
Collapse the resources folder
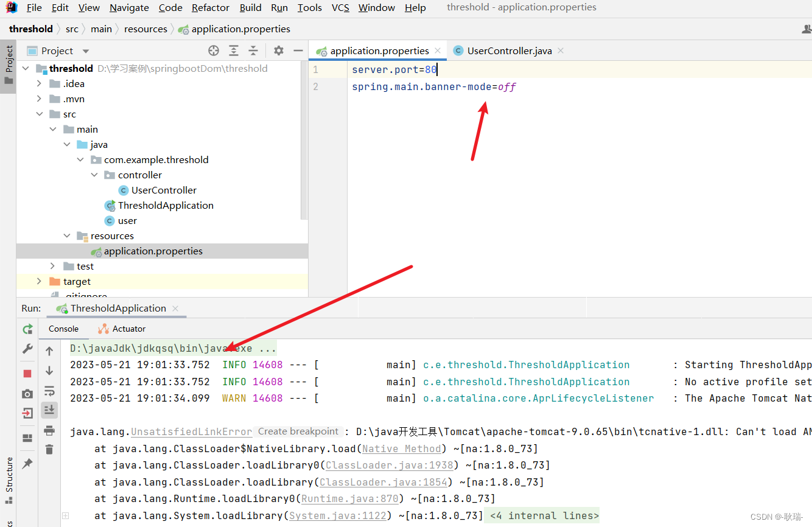tap(66, 236)
